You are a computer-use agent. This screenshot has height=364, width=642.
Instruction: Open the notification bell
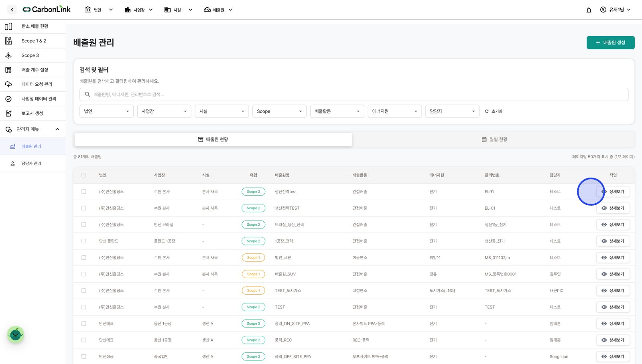[x=589, y=10]
